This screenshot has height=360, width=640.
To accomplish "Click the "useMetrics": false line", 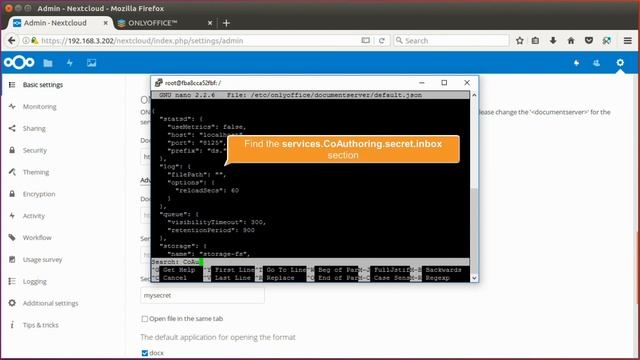I will tap(207, 127).
